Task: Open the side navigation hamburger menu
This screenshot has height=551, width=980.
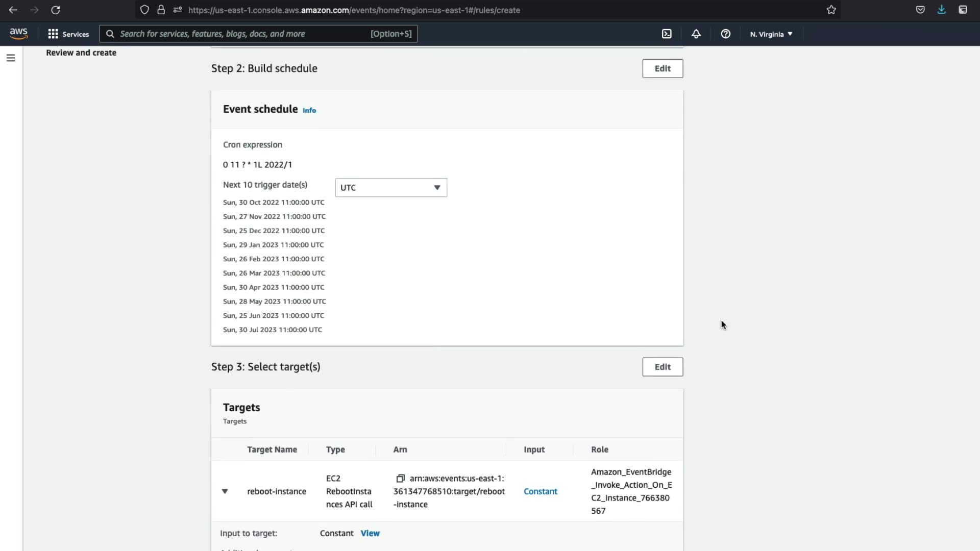Action: click(11, 58)
